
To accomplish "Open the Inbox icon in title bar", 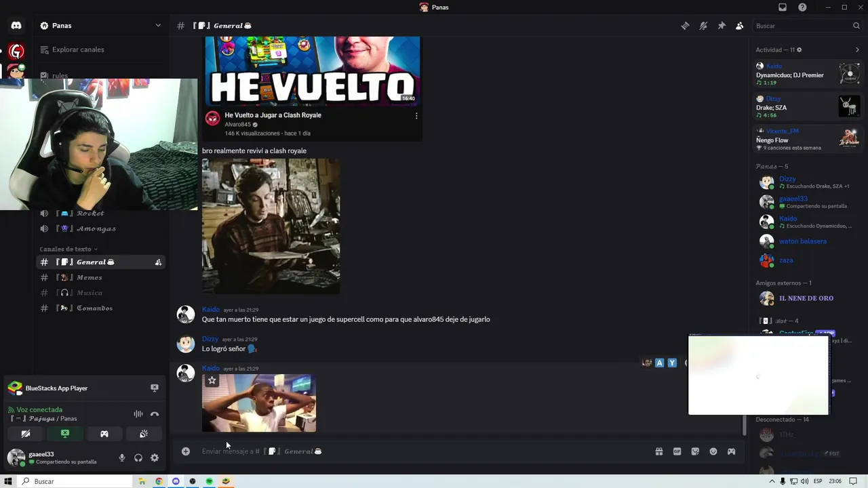I will (x=783, y=7).
